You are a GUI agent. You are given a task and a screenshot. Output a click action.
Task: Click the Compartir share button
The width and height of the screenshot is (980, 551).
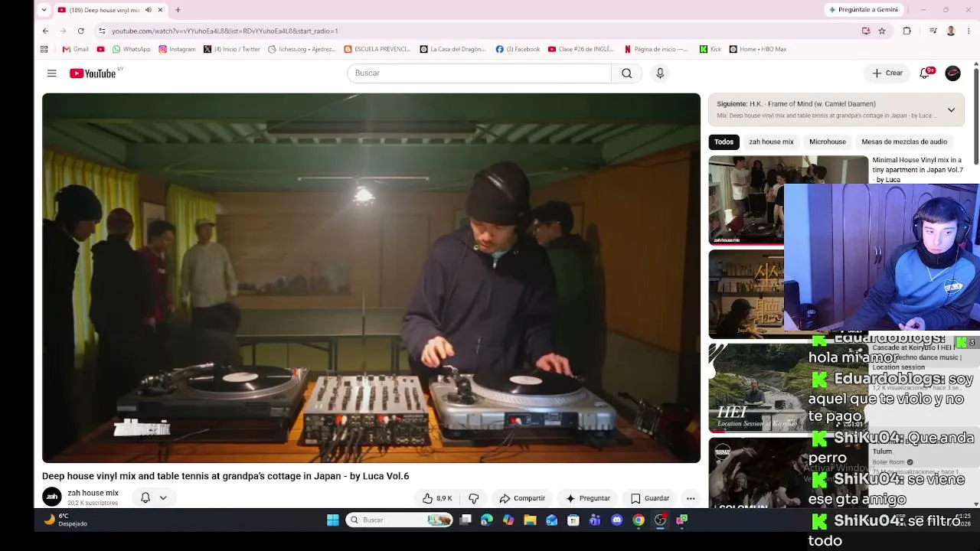click(x=522, y=498)
